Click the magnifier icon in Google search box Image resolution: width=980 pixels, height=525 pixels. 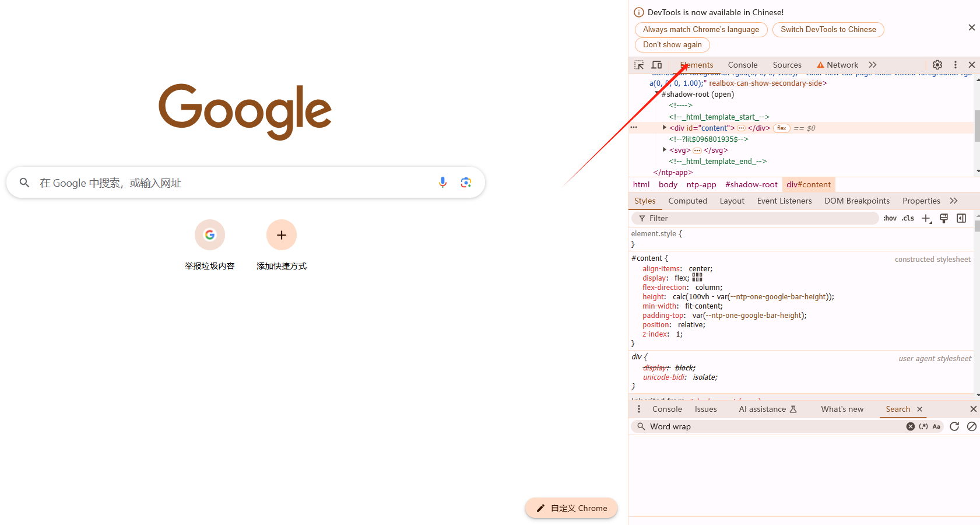24,183
